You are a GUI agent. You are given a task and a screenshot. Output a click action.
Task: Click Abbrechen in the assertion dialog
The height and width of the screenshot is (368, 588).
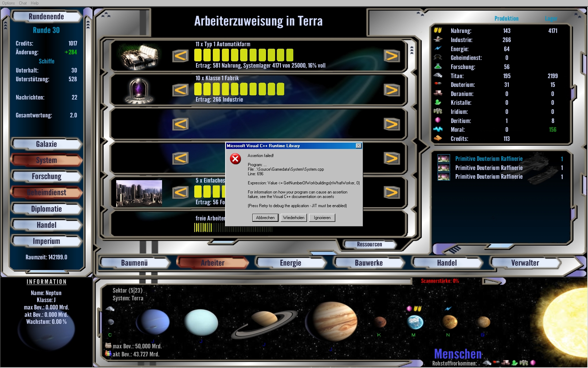tap(265, 218)
